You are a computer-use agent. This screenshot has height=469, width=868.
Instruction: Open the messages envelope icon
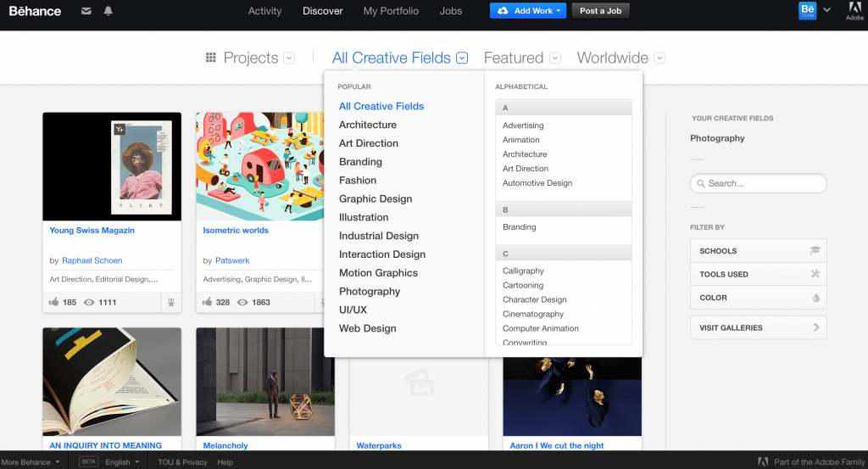[86, 10]
